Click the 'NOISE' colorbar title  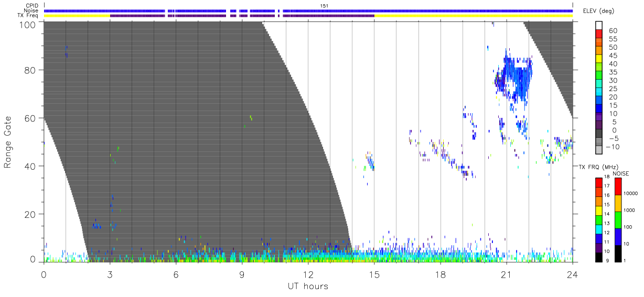pos(621,173)
